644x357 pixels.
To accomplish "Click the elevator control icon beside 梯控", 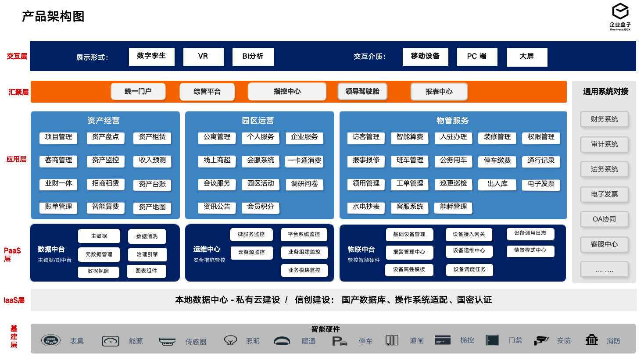I will (x=443, y=340).
